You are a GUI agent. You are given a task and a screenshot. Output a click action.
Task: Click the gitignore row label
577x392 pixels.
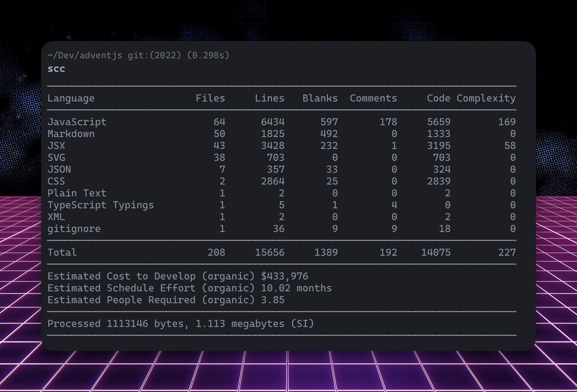(x=74, y=229)
